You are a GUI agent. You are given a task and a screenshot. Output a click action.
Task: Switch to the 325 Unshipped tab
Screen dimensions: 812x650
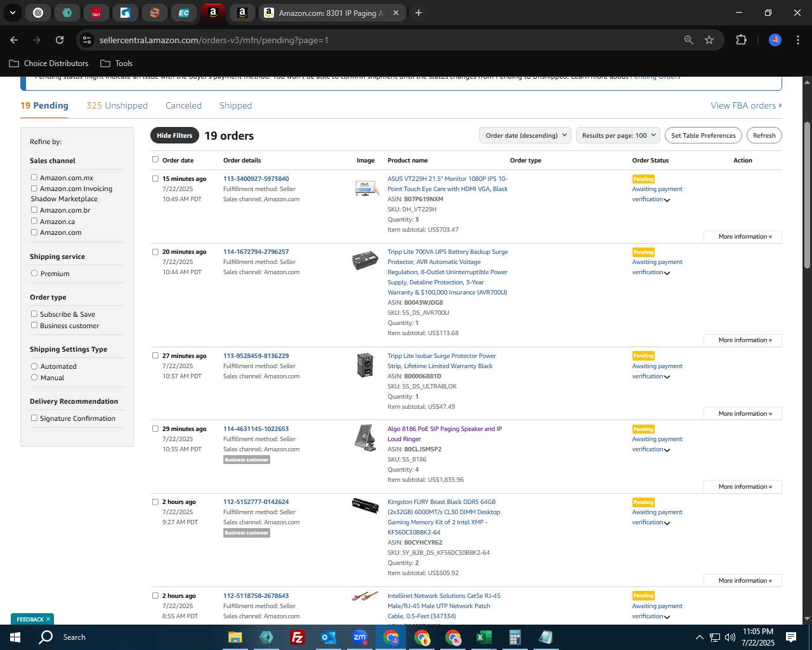tap(117, 105)
